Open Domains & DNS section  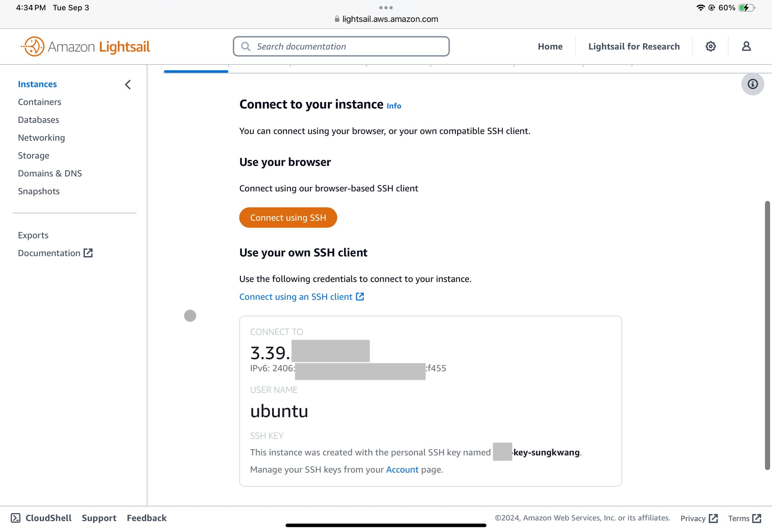point(50,173)
